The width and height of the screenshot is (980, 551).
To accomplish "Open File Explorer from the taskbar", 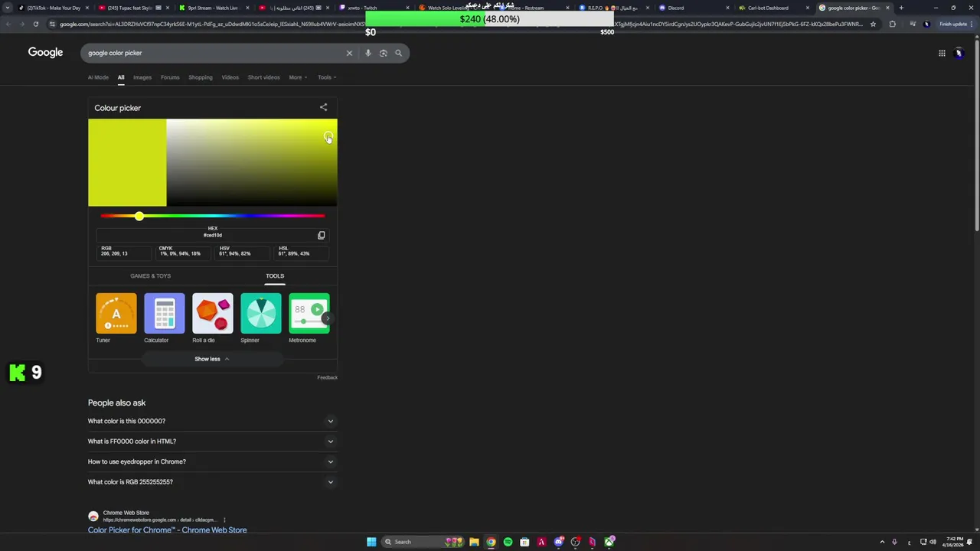I will (474, 542).
